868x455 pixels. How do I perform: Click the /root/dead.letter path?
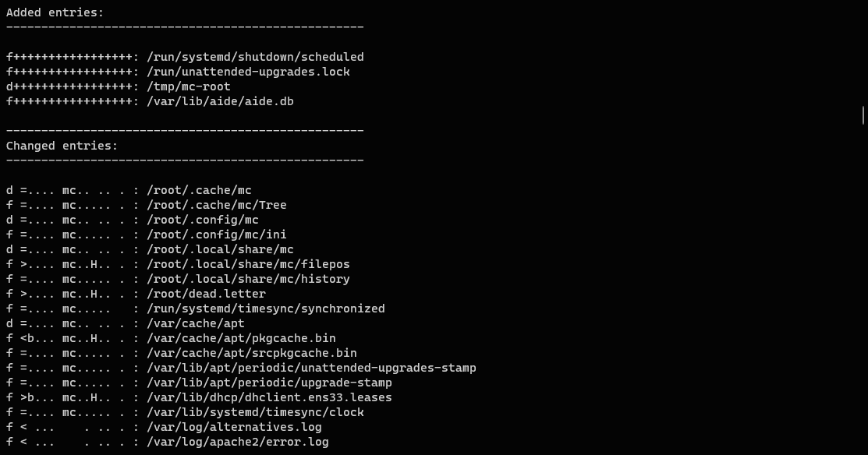[206, 294]
